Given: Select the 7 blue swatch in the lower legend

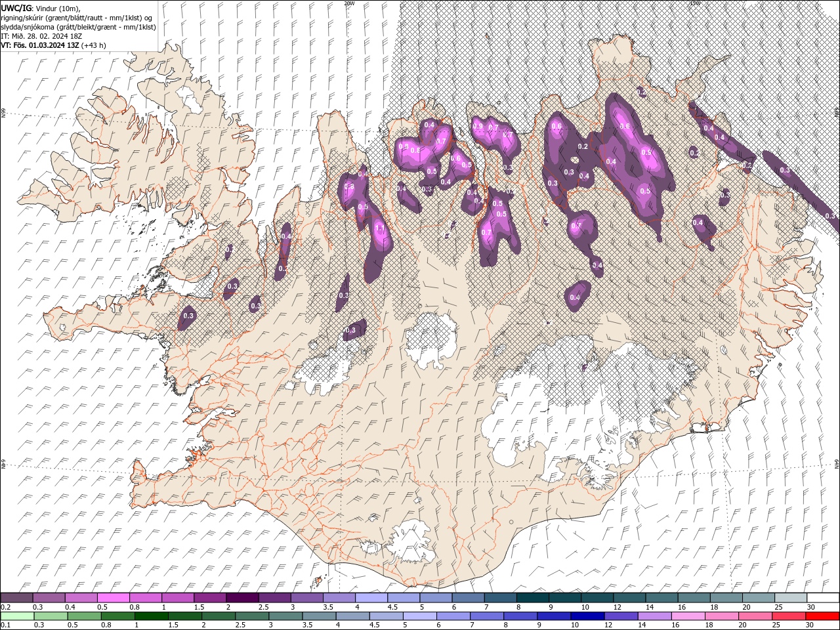Looking at the screenshot, I should (x=487, y=616).
